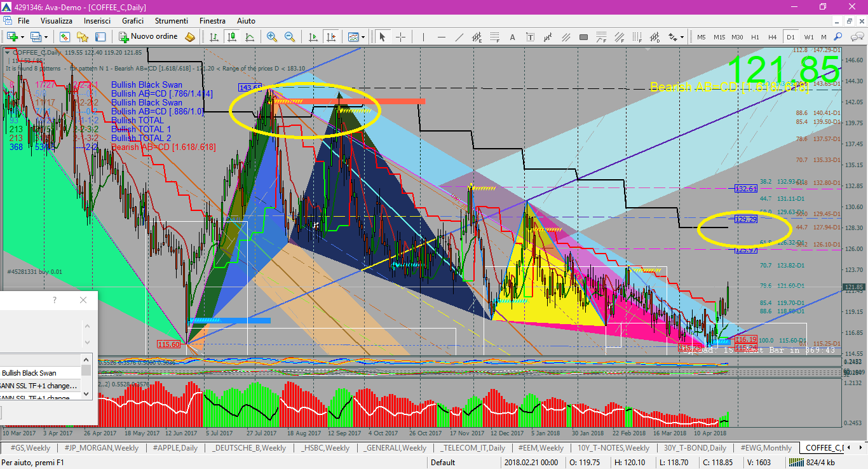Open the chart templates button
868x469 pixels.
coord(353,37)
